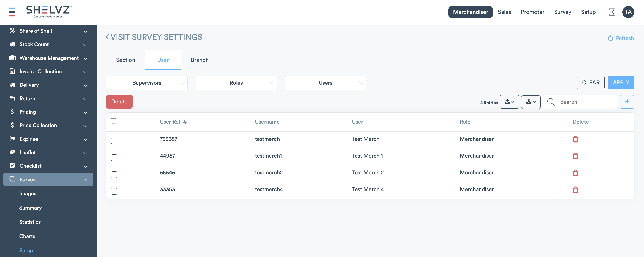Check the box for user 44957
This screenshot has height=257, width=644.
tap(114, 158)
